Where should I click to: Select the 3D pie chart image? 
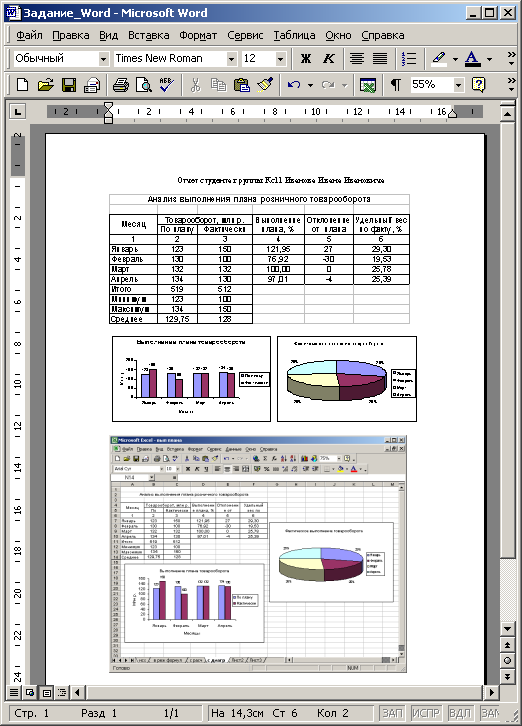tap(347, 379)
